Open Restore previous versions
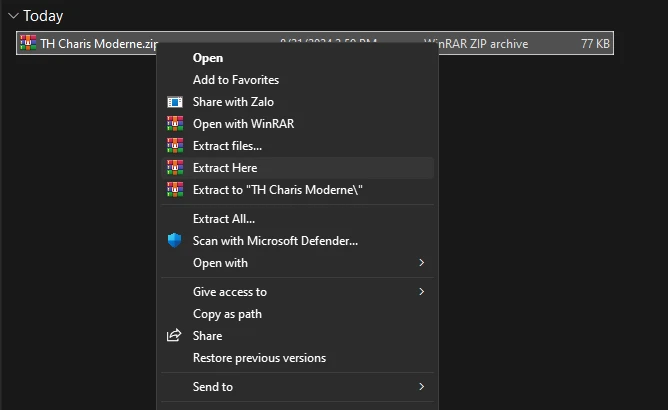This screenshot has width=668, height=410. 259,358
